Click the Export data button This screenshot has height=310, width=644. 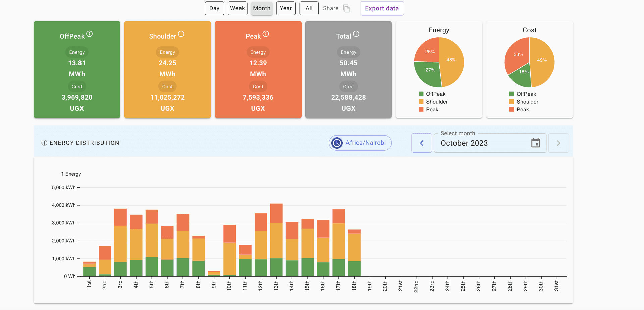[x=382, y=8]
